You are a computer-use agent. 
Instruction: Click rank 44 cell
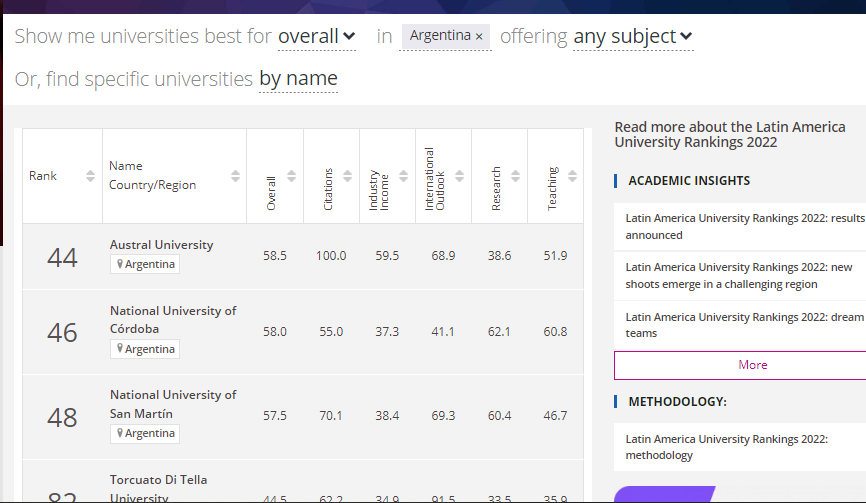pos(62,257)
